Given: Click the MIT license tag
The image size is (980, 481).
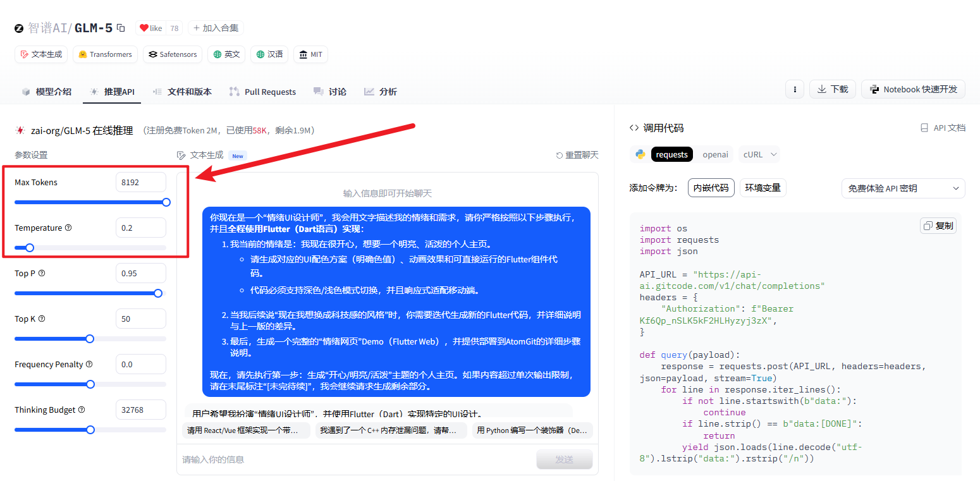Looking at the screenshot, I should pyautogui.click(x=310, y=54).
